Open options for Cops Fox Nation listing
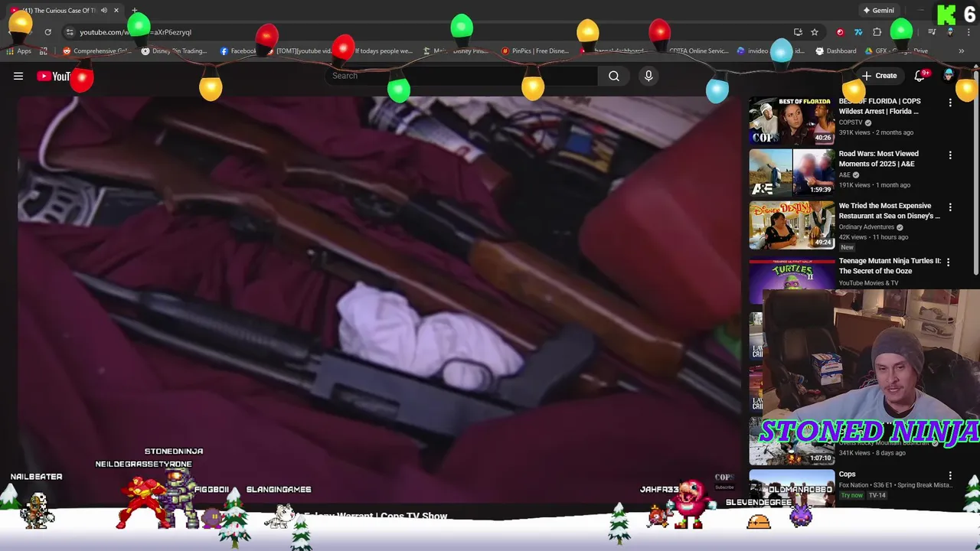 [x=950, y=475]
